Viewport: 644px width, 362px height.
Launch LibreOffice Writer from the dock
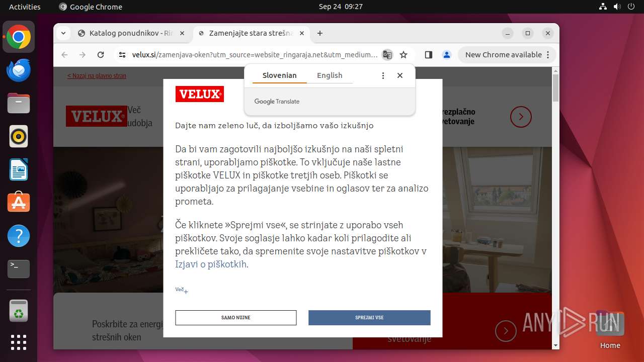19,169
